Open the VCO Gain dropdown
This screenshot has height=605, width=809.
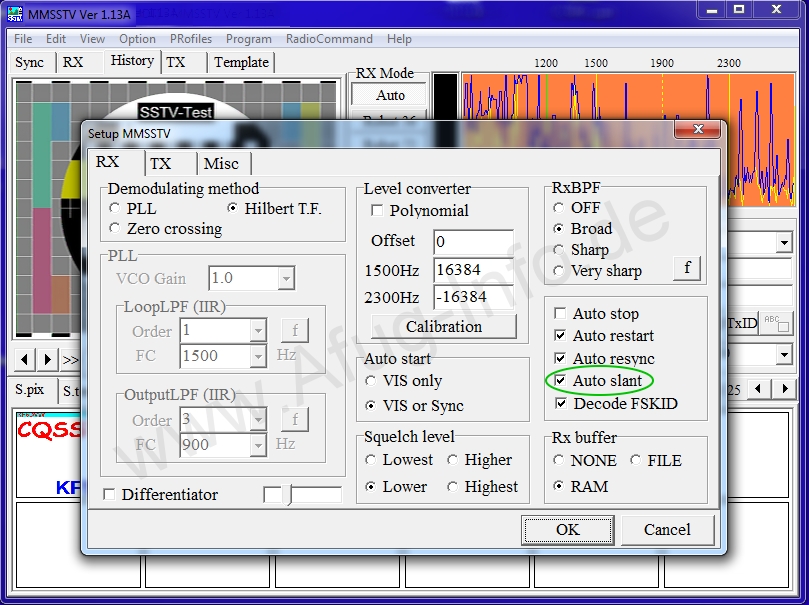tap(286, 279)
